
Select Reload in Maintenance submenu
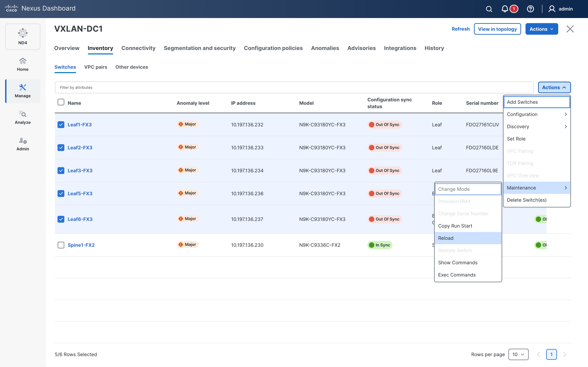pyautogui.click(x=468, y=238)
